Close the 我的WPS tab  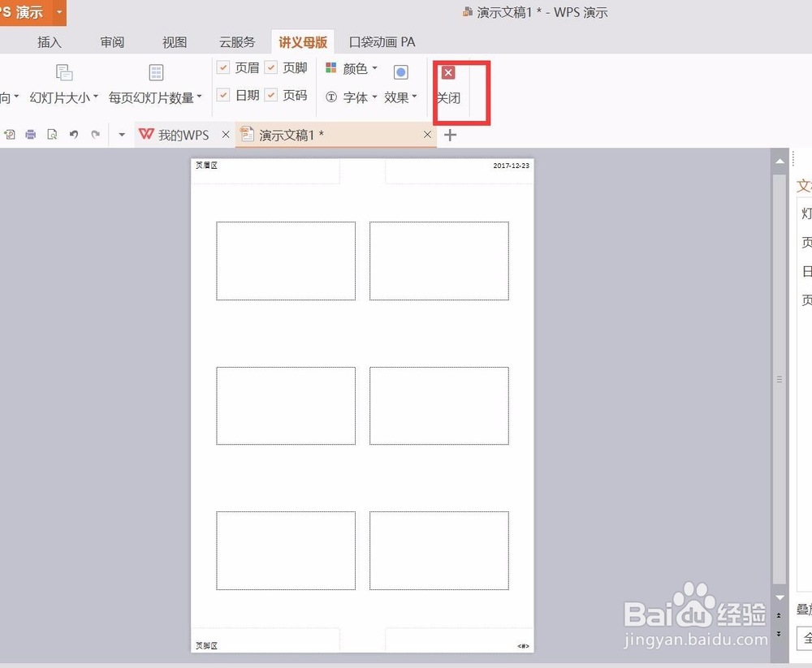tap(225, 135)
